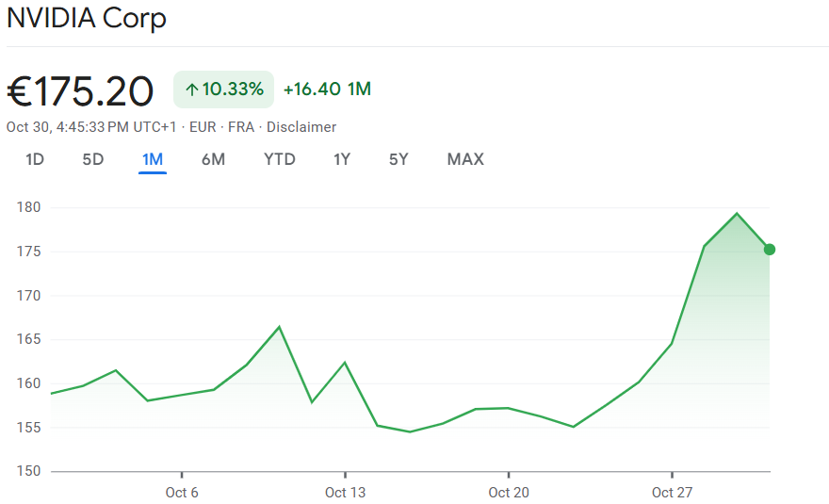Click the €175.20 price value
829x504 pixels.
point(80,91)
